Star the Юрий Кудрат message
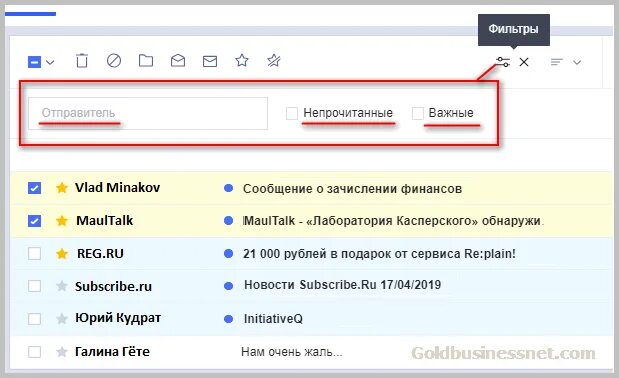Viewport: 619px width, 378px height. [x=62, y=318]
